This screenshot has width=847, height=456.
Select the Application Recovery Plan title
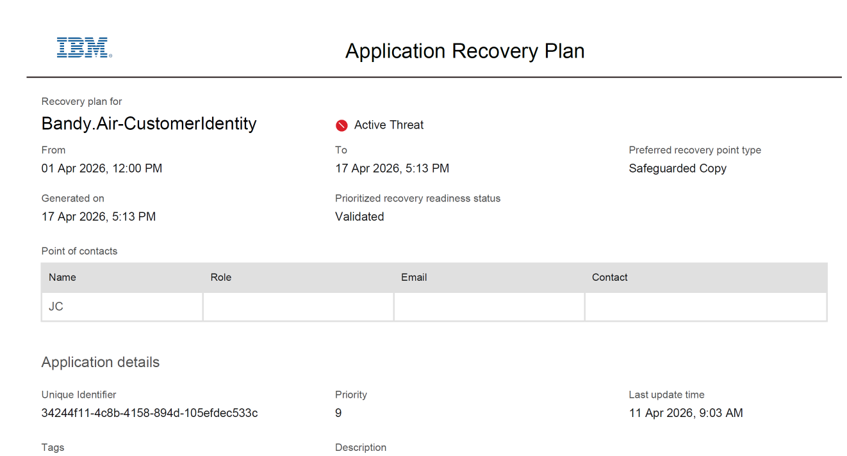465,51
